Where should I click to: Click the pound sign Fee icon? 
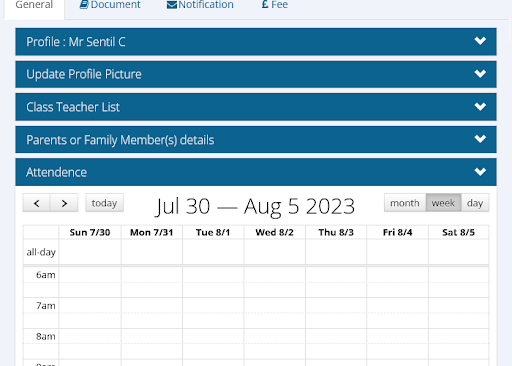point(265,5)
